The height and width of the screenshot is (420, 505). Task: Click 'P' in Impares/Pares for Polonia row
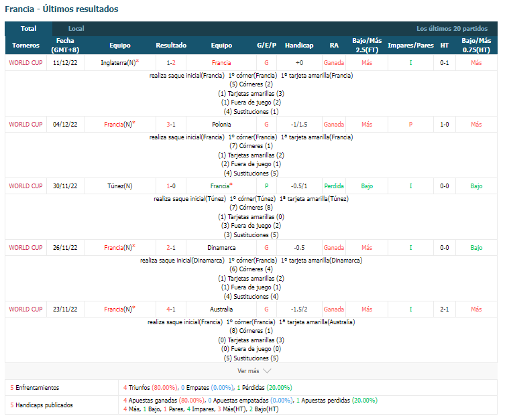(x=410, y=124)
